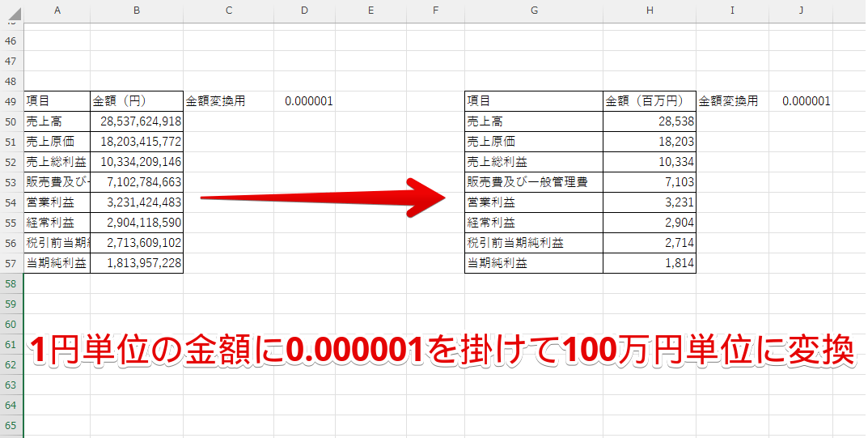Click 売上総利益 in column G

[x=534, y=162]
